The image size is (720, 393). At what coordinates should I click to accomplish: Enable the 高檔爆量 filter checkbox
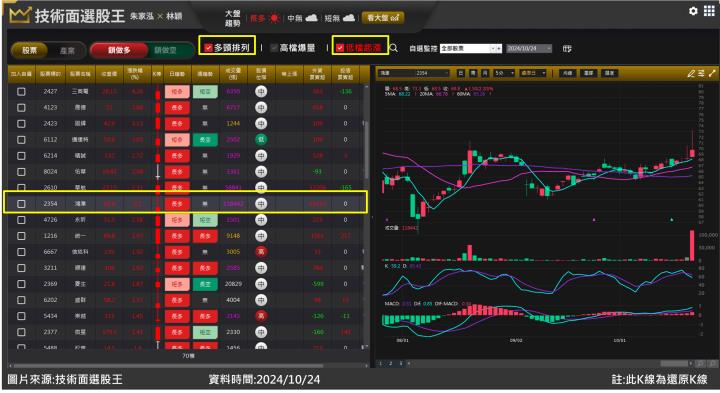(274, 48)
